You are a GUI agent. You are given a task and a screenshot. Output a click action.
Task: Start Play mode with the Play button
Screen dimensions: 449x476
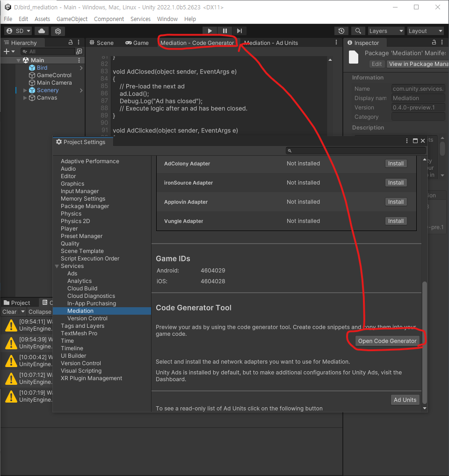210,31
